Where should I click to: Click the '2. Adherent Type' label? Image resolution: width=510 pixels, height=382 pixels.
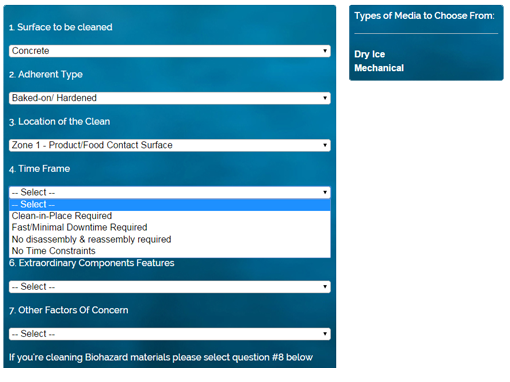46,74
